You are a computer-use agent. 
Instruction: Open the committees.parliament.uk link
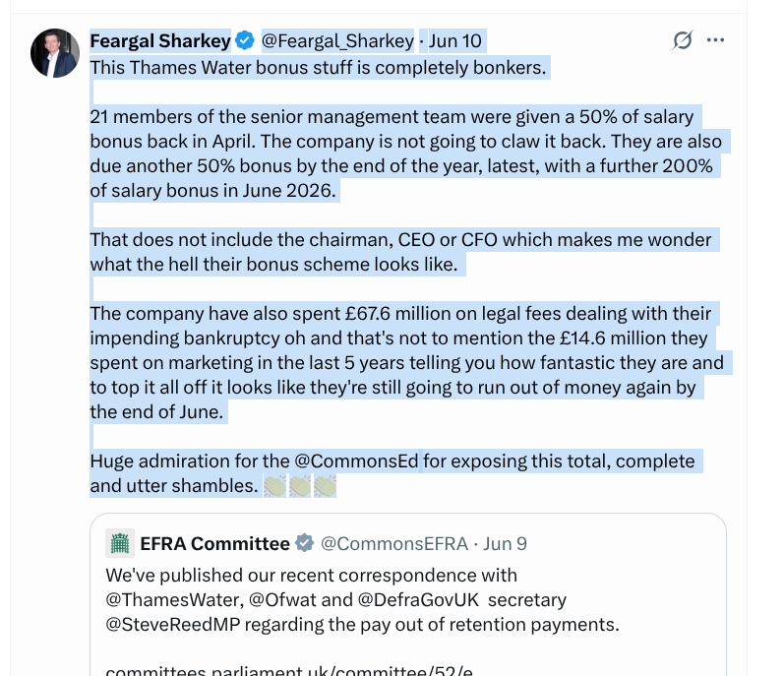[289, 670]
